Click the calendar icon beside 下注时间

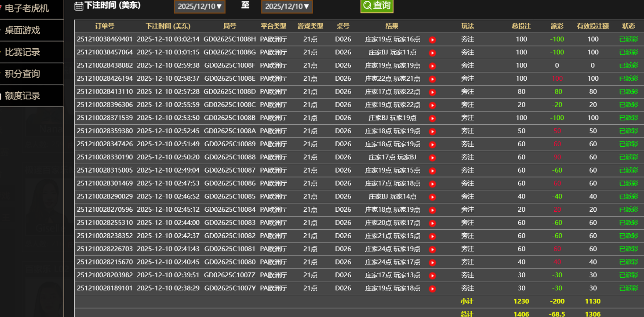click(79, 6)
